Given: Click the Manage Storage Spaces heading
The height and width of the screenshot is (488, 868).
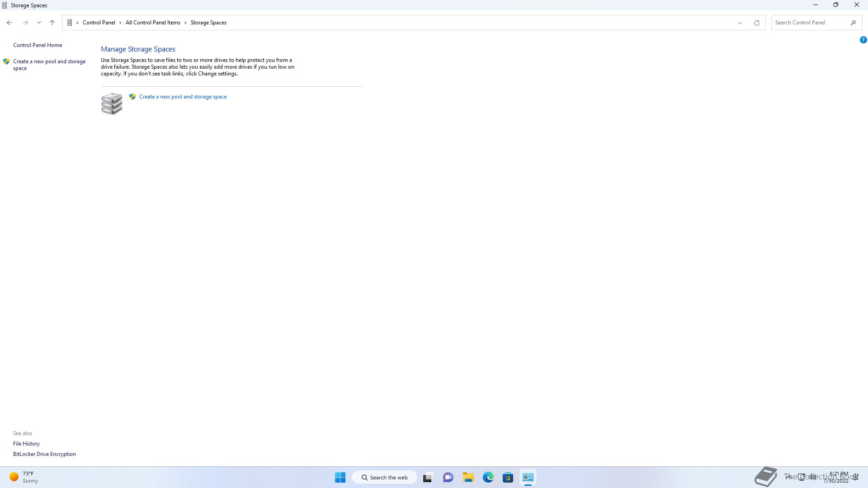Looking at the screenshot, I should pos(138,49).
